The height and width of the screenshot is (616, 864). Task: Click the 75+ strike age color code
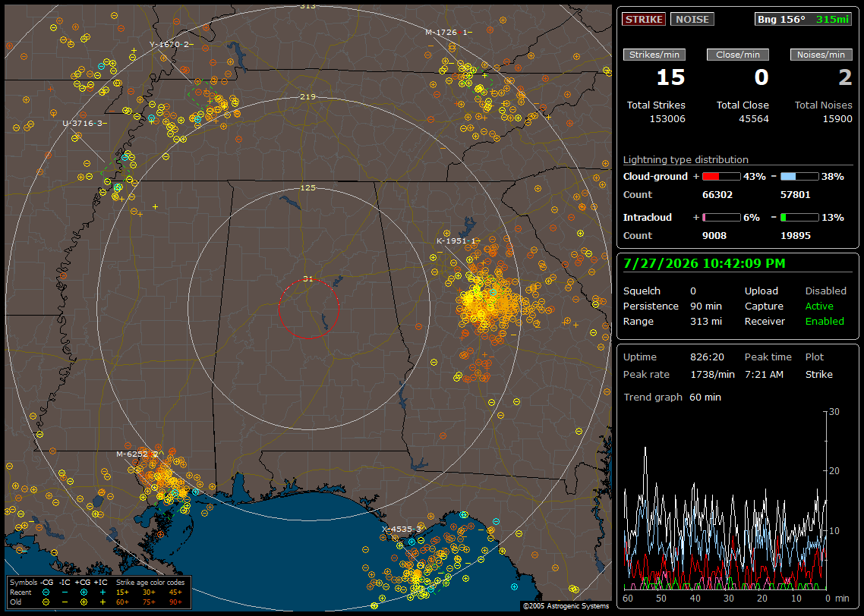point(149,602)
